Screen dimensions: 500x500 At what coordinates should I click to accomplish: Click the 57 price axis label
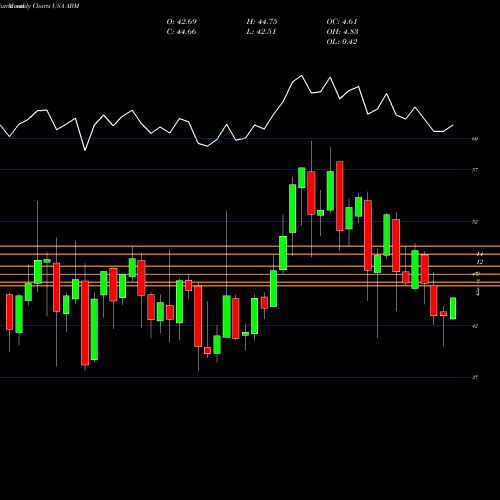coord(475,170)
